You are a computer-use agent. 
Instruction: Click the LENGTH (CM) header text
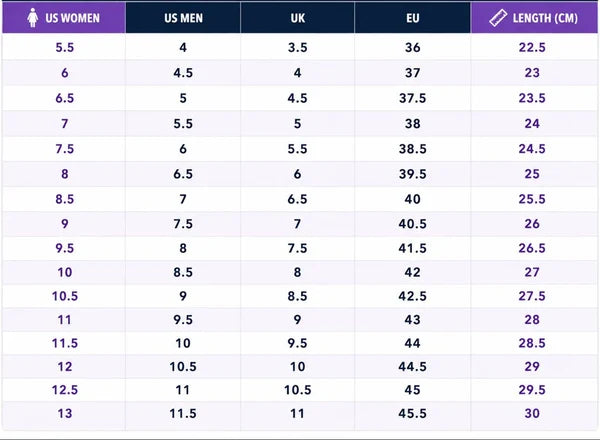[x=545, y=18]
